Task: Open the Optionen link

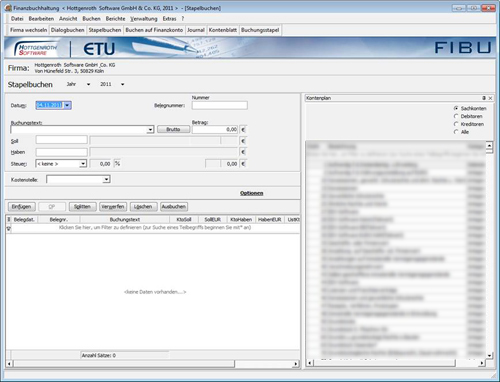Action: (x=252, y=193)
